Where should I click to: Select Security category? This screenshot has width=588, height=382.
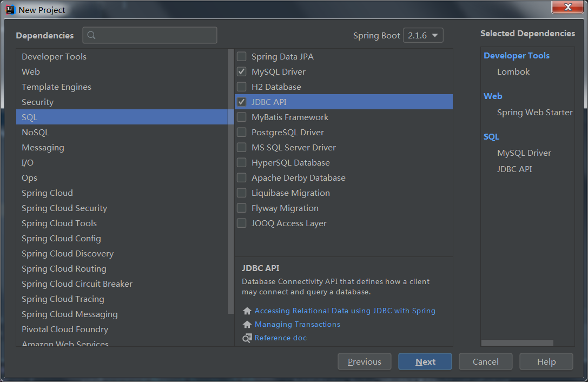pos(122,102)
